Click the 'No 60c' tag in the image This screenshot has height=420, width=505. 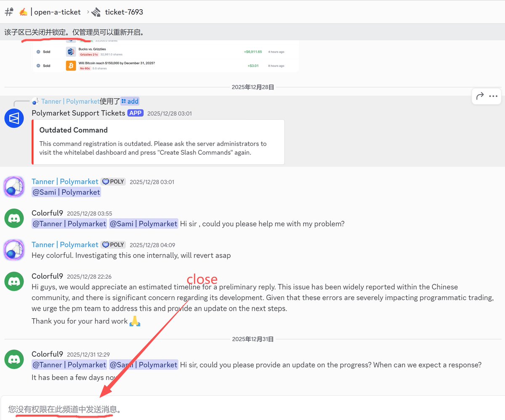85,68
